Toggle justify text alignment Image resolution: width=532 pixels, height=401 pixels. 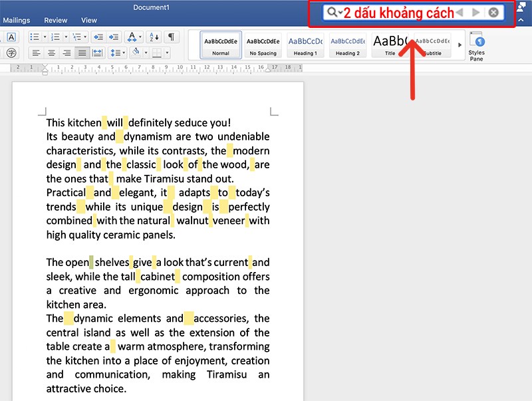pyautogui.click(x=82, y=53)
